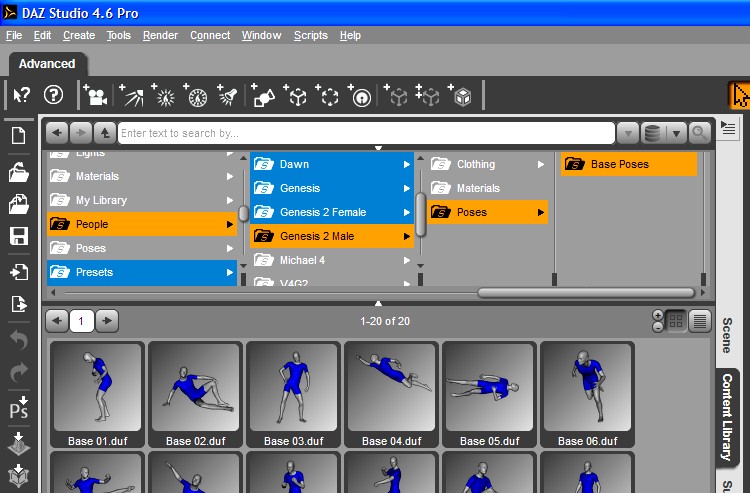Click the page number 1 field
The image size is (750, 493).
coord(81,321)
